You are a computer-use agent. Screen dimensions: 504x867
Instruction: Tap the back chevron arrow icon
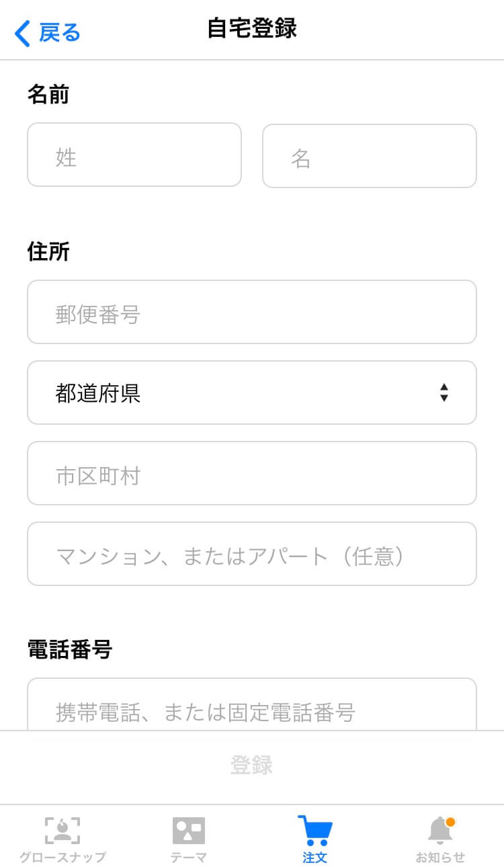pyautogui.click(x=22, y=33)
